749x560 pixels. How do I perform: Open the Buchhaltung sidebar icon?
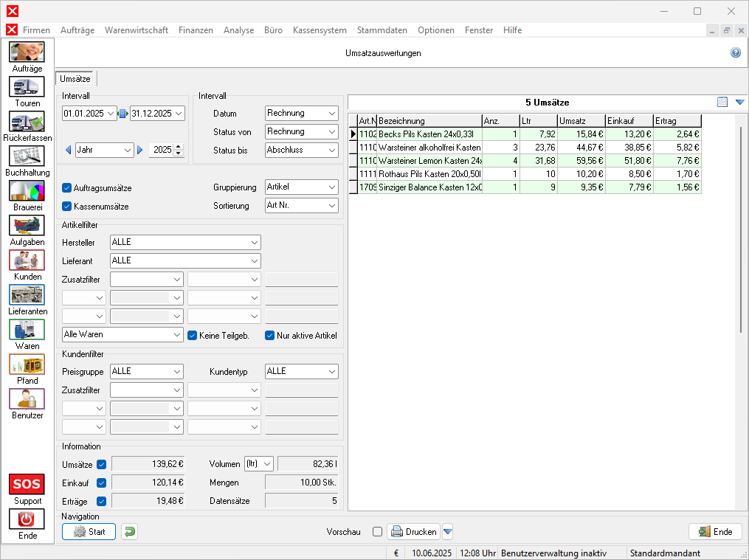pos(27,156)
